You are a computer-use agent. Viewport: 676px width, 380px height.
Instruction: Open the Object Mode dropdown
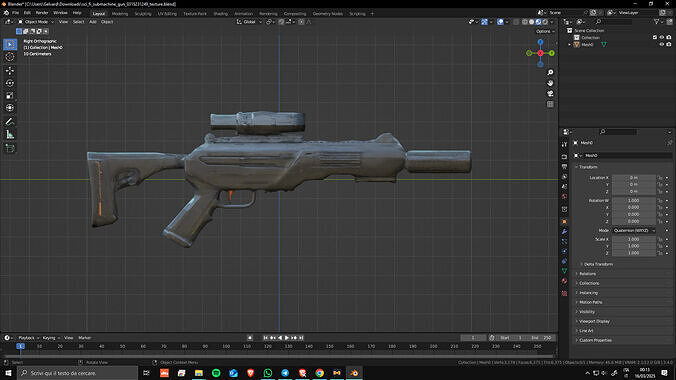tap(36, 22)
